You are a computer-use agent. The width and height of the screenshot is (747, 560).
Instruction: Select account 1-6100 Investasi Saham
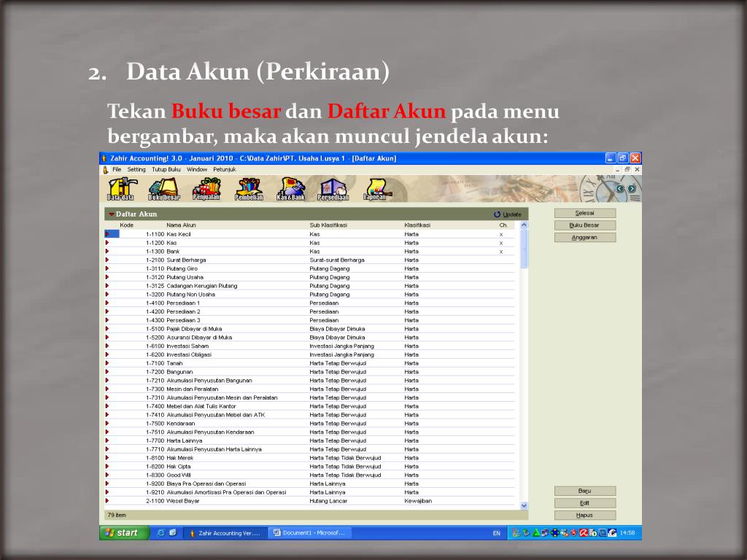(x=309, y=346)
